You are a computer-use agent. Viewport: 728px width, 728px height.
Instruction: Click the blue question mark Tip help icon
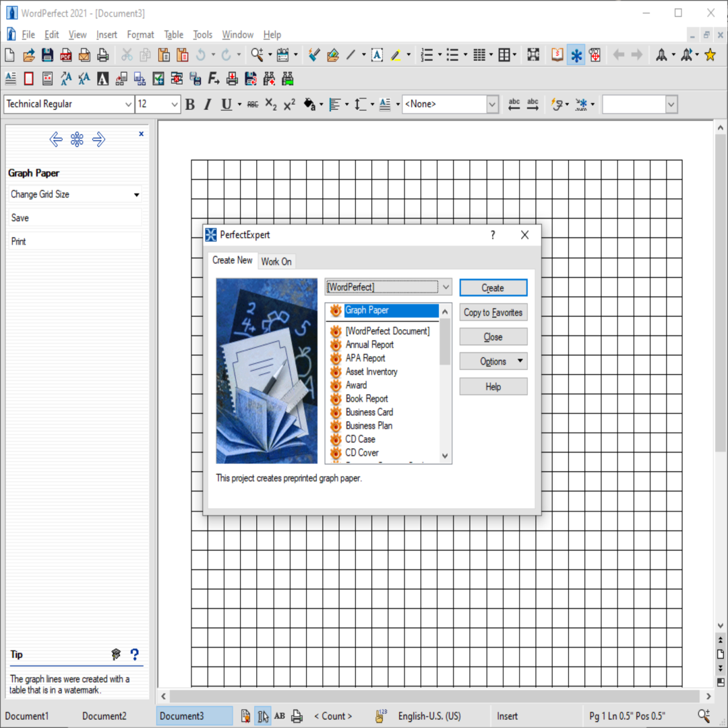[x=135, y=654]
